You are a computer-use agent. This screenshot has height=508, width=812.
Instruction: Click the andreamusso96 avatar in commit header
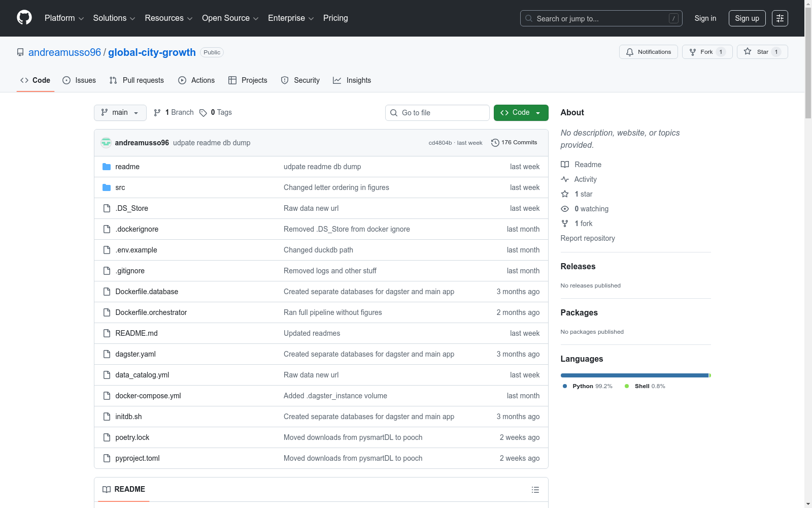coord(106,143)
